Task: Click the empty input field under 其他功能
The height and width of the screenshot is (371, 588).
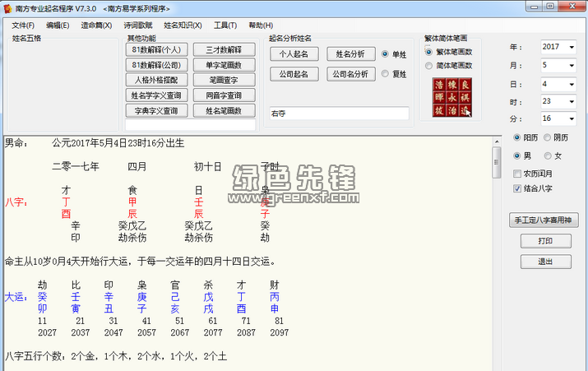Action: point(191,125)
